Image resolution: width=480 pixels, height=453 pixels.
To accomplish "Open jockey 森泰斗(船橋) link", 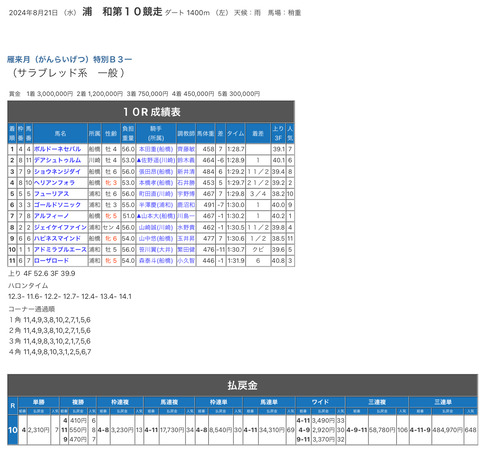I will coord(156,261).
